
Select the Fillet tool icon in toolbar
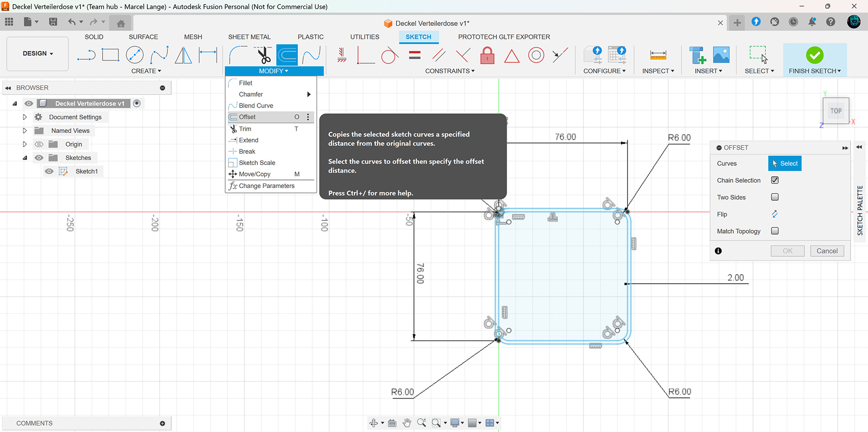pos(238,55)
